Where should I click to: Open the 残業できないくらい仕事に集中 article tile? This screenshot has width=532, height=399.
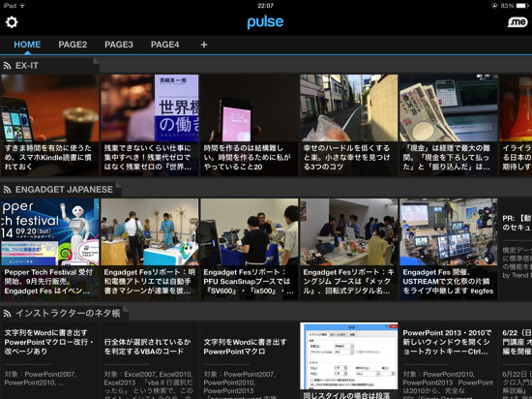click(x=150, y=125)
